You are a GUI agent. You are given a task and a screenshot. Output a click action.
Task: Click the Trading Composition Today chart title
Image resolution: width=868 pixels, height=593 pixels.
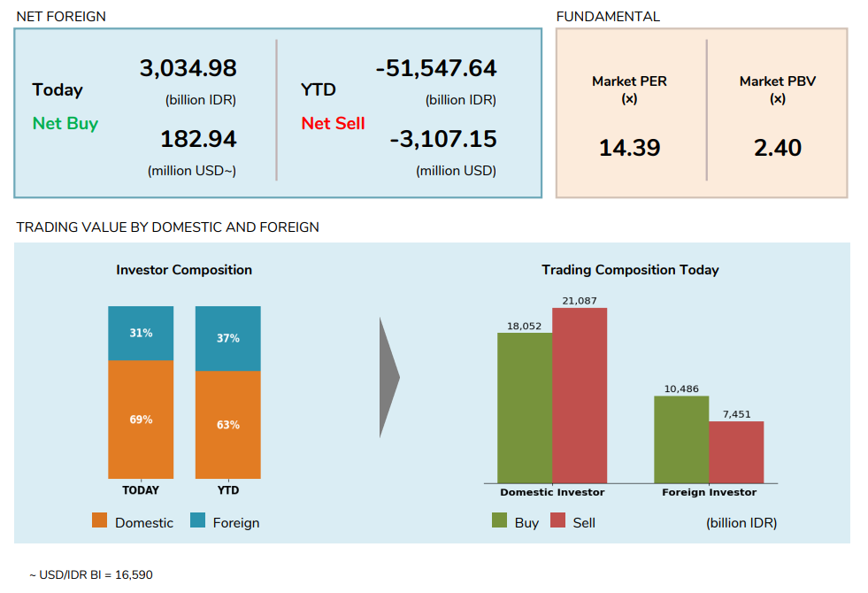click(630, 270)
